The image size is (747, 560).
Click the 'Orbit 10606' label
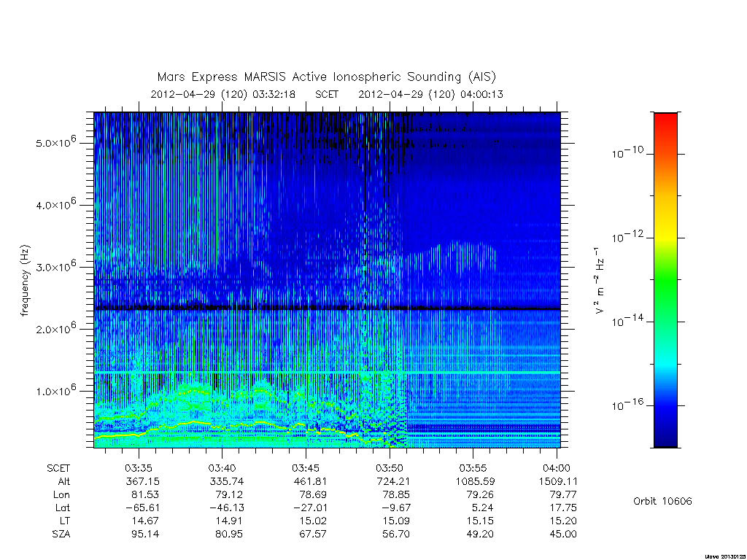[662, 502]
